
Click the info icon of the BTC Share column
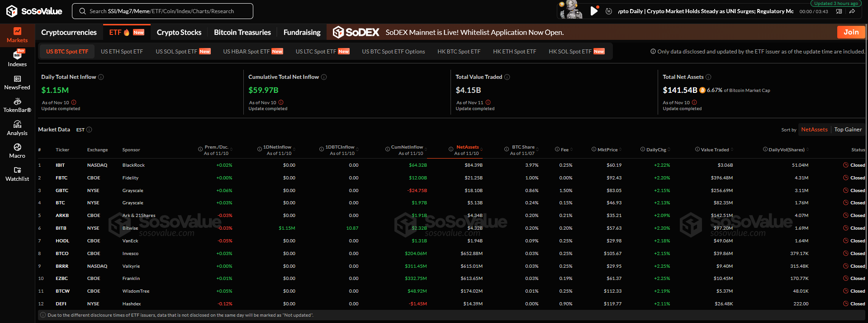tap(507, 149)
